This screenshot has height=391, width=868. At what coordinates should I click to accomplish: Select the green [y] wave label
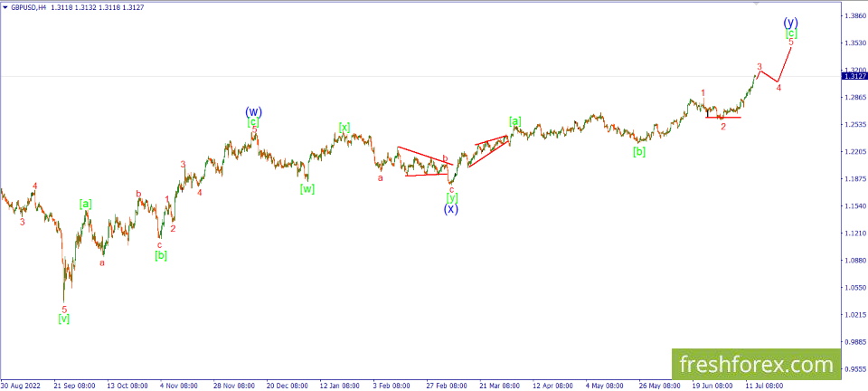452,197
